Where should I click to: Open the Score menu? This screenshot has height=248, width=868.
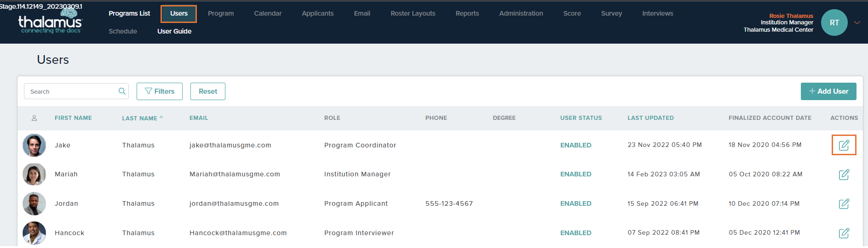tap(572, 13)
